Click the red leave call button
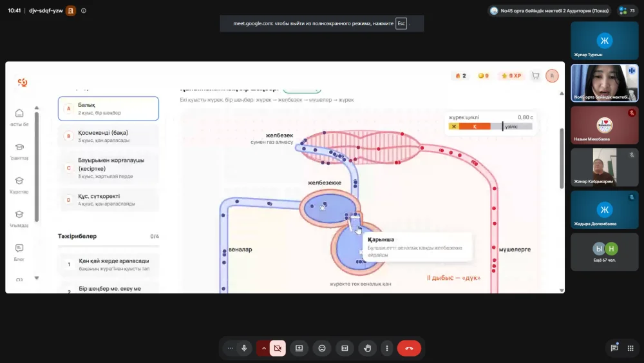This screenshot has width=644, height=363. point(409,348)
